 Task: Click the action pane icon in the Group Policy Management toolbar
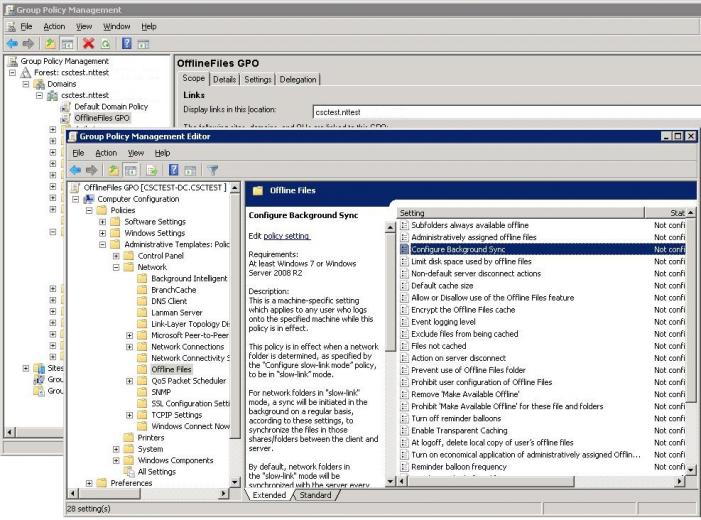coord(144,43)
